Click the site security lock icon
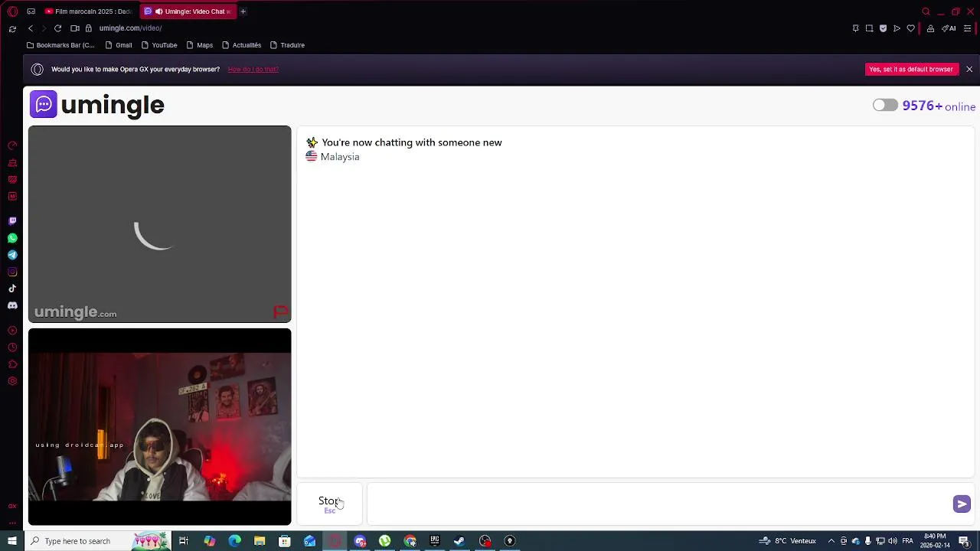980x551 pixels. pos(89,28)
